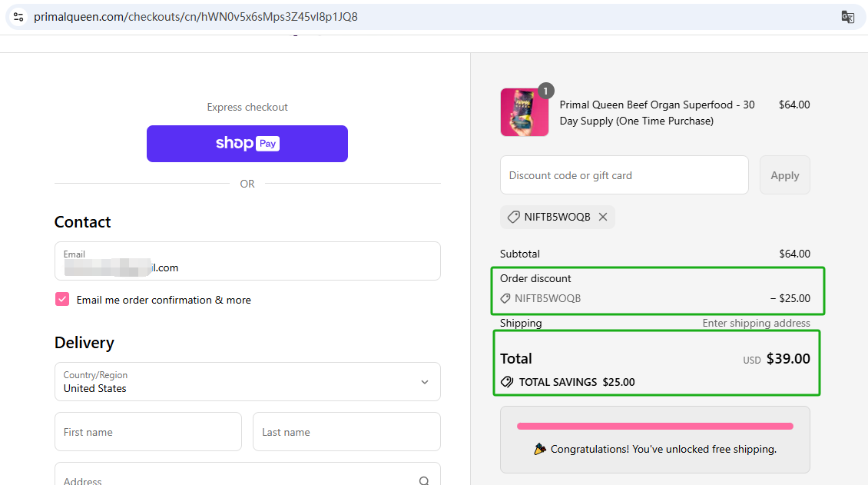Screen dimensions: 868x485
Task: Click the Contact section heading
Action: pos(82,222)
